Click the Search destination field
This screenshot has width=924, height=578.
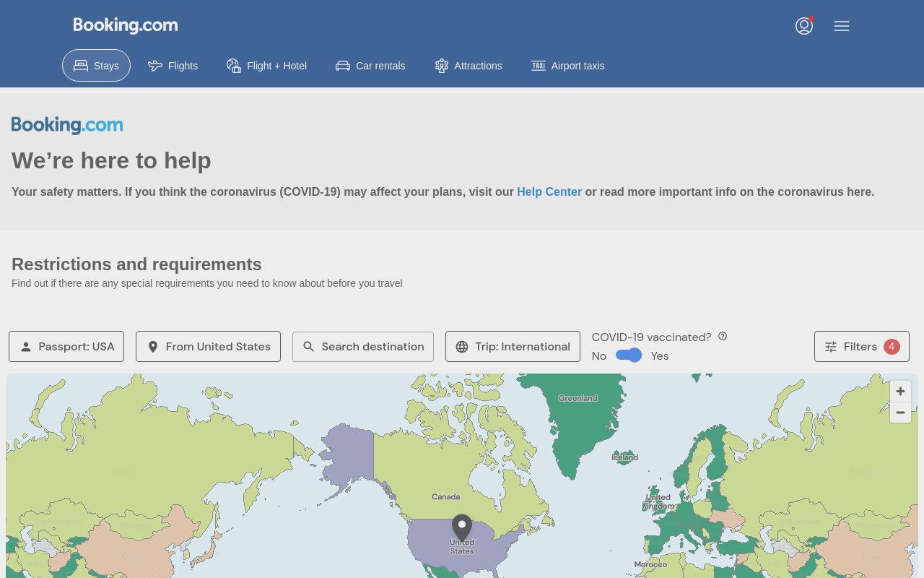click(x=363, y=347)
